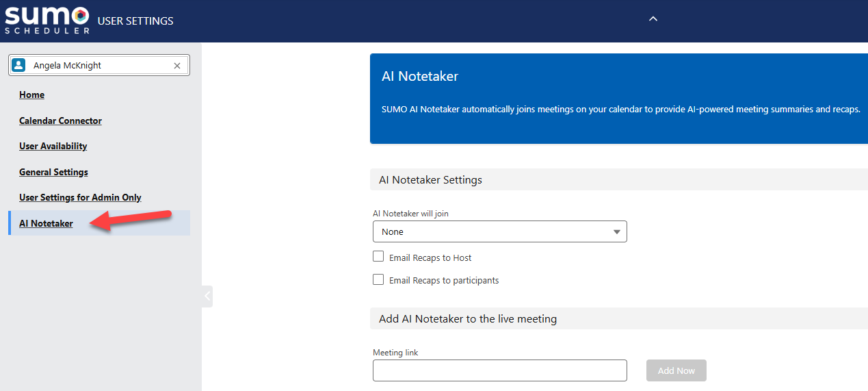Screen dimensions: 868x391
Task: Collapse the left sidebar with the arrow handle
Action: click(207, 297)
